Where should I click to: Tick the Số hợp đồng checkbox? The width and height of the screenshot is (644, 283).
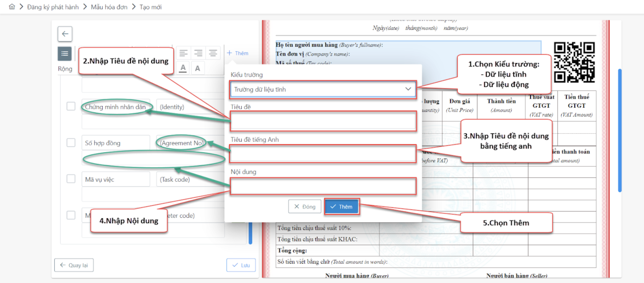coord(71,143)
